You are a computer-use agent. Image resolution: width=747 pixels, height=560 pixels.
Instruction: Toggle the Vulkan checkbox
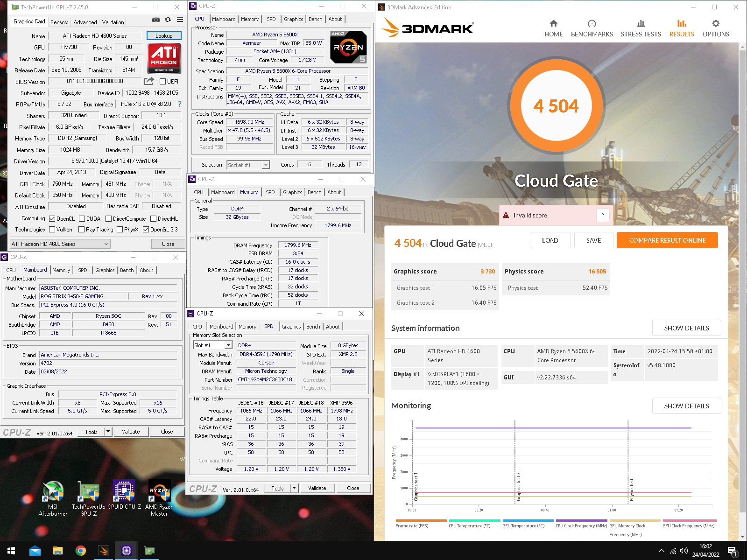coord(52,229)
